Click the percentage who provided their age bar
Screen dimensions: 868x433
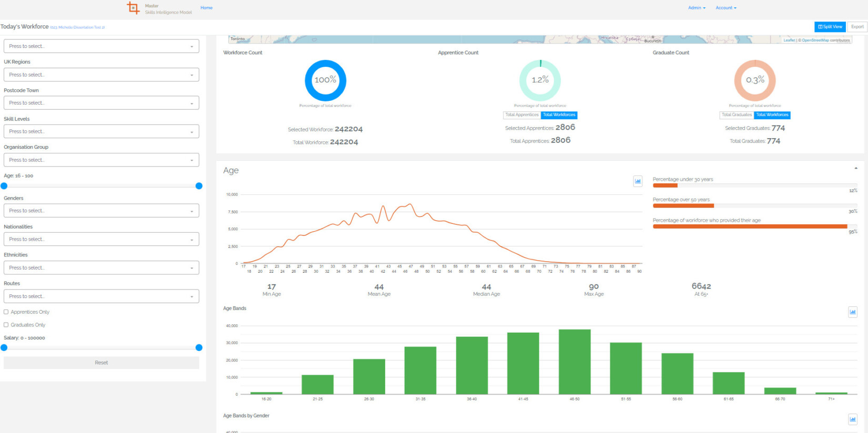[755, 226]
